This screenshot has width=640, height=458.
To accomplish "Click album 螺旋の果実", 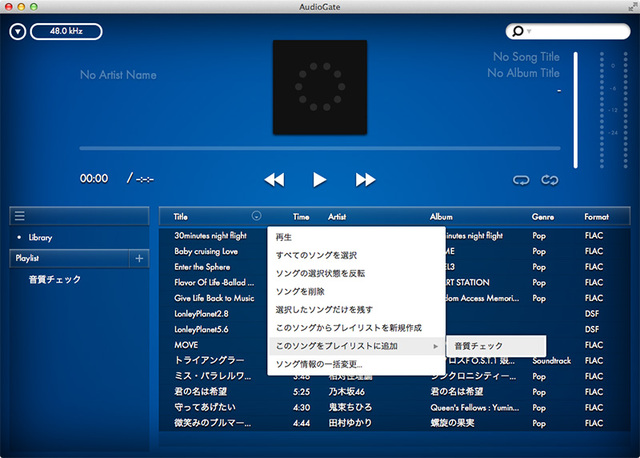I will coord(452,423).
